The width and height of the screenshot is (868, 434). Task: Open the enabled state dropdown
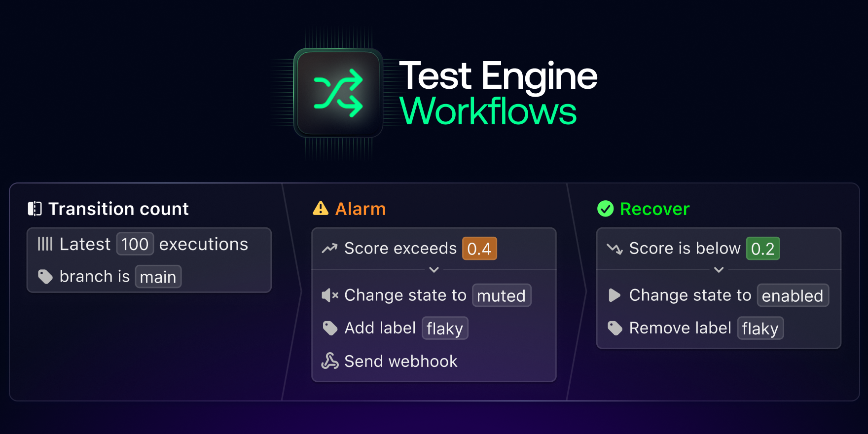(x=793, y=295)
